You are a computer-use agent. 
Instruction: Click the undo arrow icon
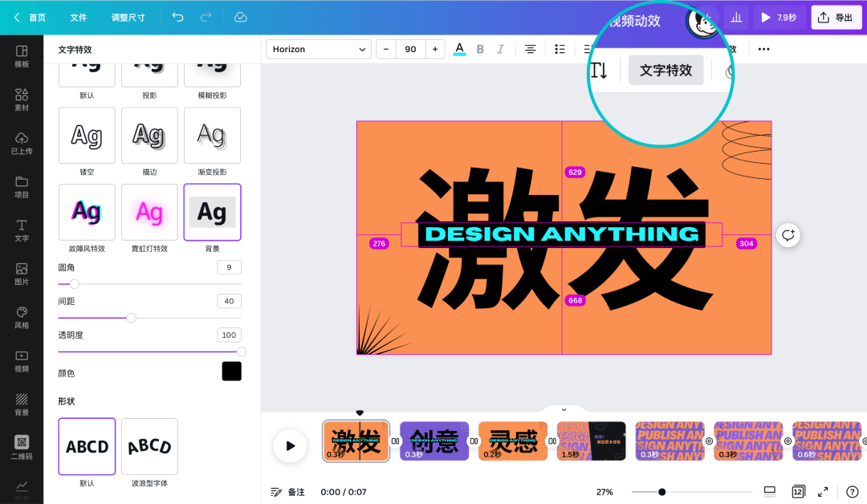177,17
